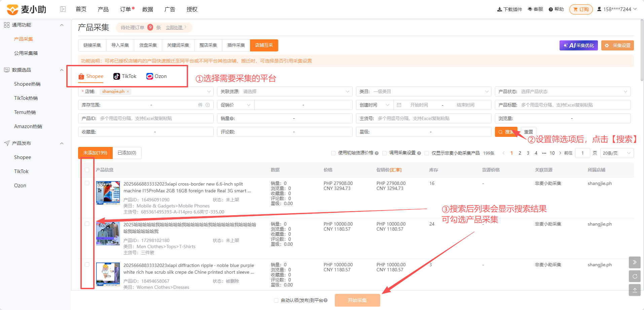Open the 店铺 store dropdown

click(x=146, y=91)
